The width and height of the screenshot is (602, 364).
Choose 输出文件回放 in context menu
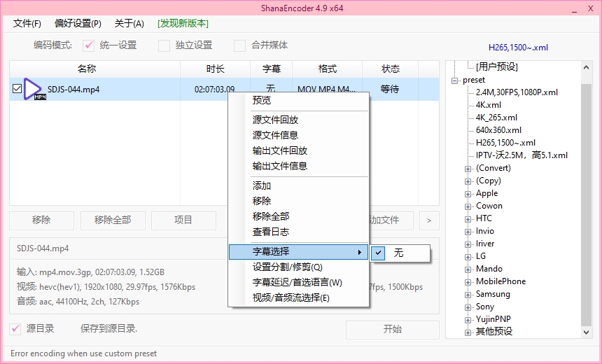pos(298,150)
